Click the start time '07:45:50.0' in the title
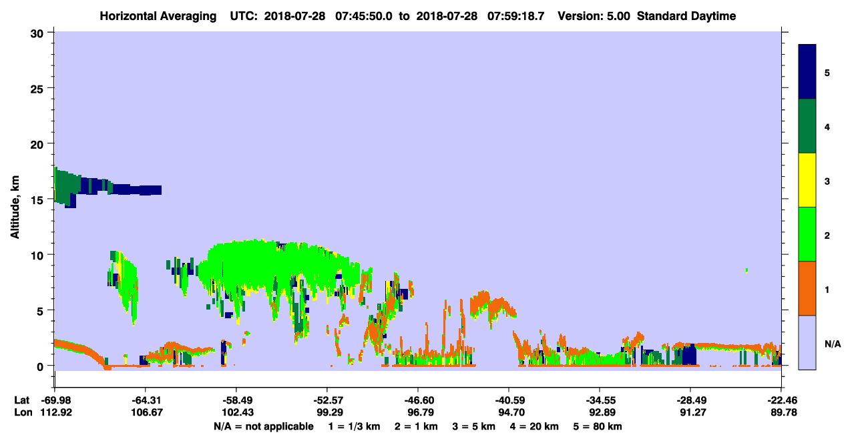This screenshot has width=868, height=445. tap(363, 16)
